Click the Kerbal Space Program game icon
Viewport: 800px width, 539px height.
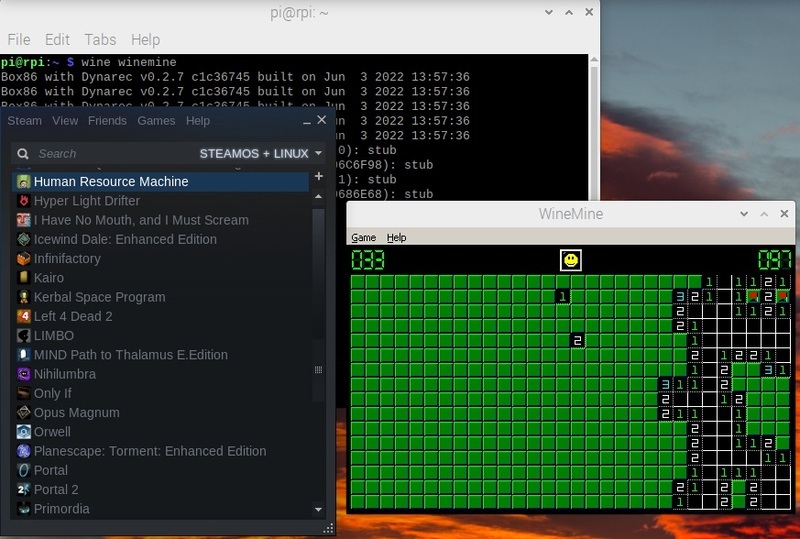pos(23,297)
